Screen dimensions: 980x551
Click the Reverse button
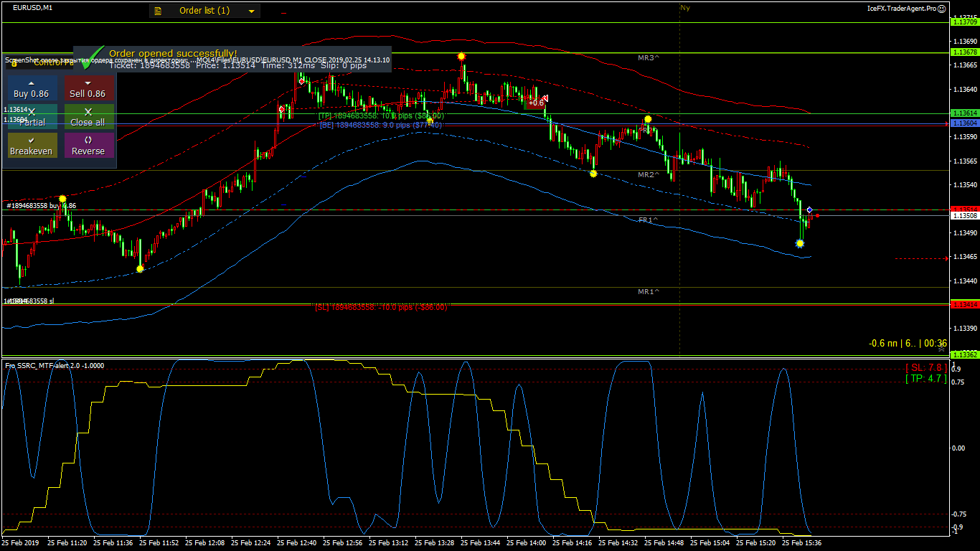[x=88, y=146]
